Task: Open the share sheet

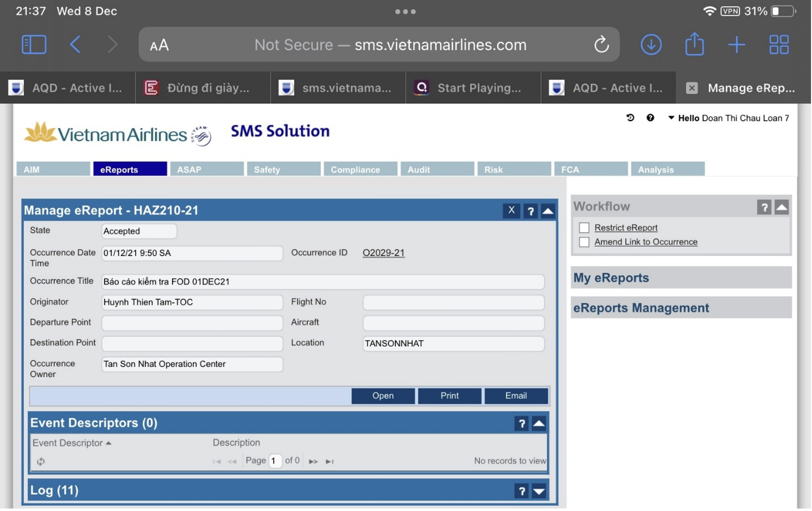Action: coord(694,43)
